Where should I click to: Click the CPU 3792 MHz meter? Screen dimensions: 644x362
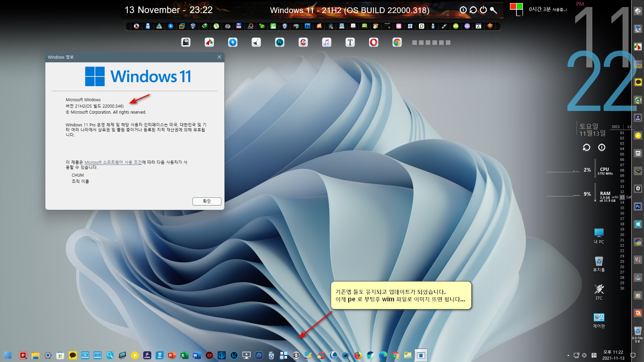605,171
